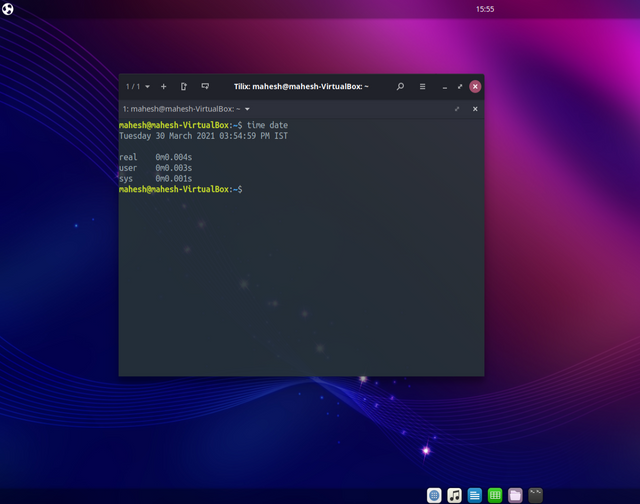Screen dimensions: 640x504
Task: Close the terminal pane
Action: click(475, 109)
